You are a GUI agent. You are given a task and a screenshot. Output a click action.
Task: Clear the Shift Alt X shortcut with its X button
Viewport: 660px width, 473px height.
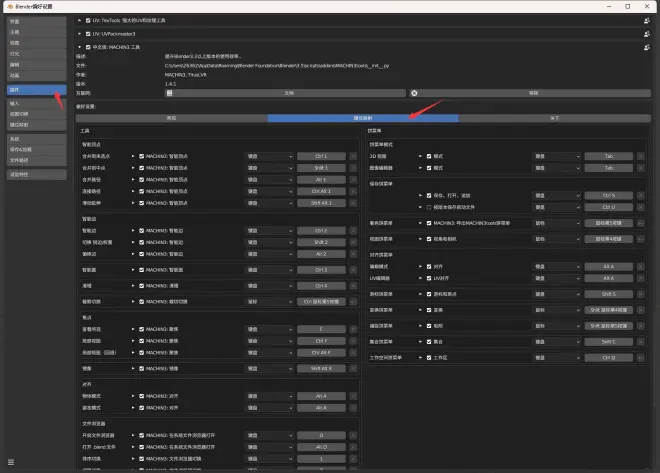pos(353,369)
